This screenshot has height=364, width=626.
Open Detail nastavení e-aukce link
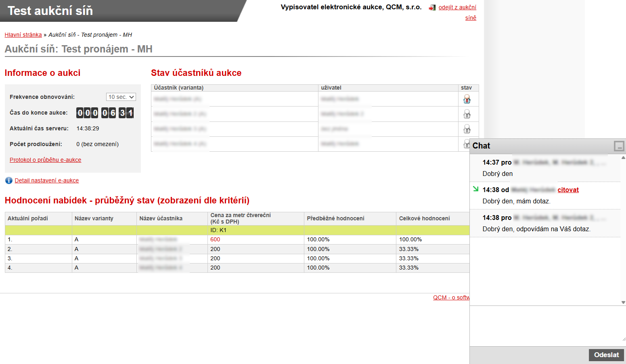tap(47, 180)
